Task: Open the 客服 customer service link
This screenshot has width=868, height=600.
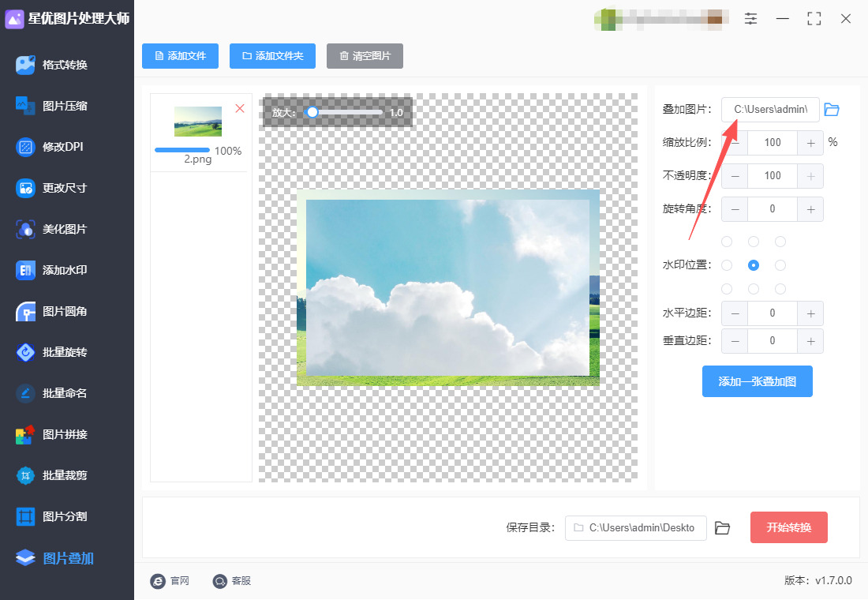Action: (x=232, y=580)
